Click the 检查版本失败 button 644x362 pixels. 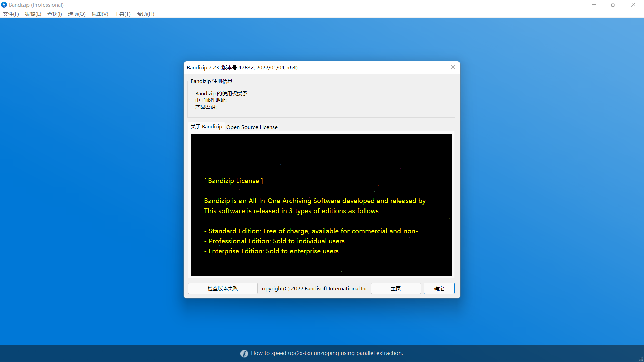click(x=222, y=288)
